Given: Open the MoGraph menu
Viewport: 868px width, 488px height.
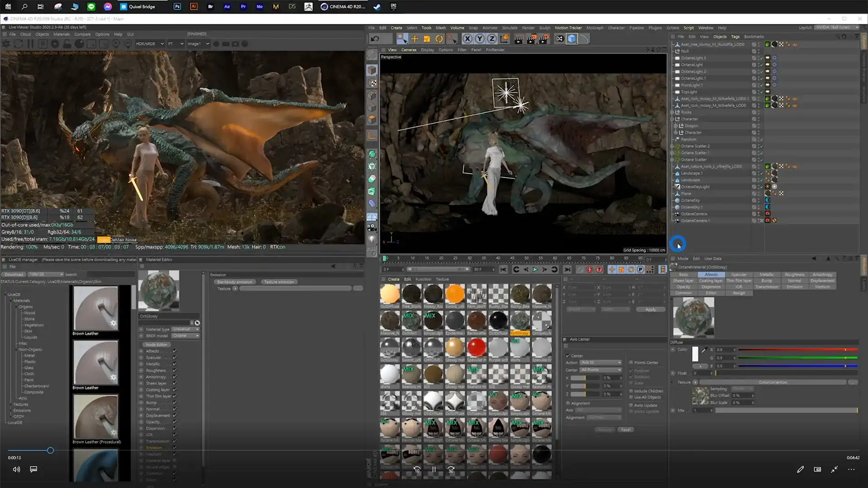Looking at the screenshot, I should (x=594, y=28).
